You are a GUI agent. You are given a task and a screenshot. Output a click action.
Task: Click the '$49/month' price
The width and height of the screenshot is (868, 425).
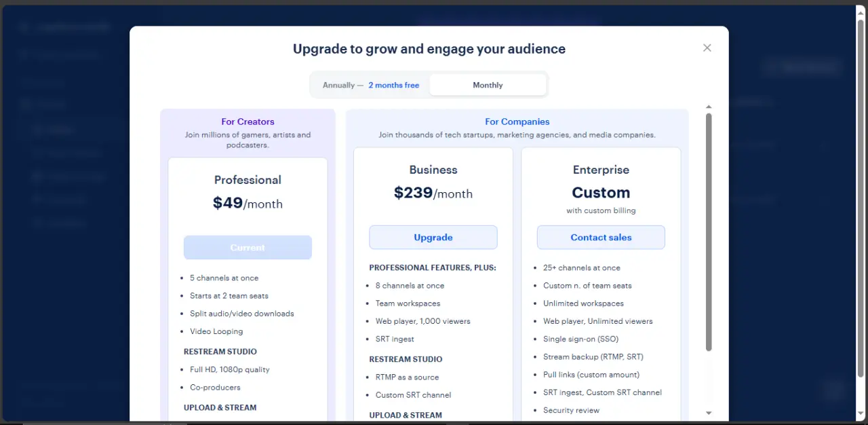[x=248, y=203]
